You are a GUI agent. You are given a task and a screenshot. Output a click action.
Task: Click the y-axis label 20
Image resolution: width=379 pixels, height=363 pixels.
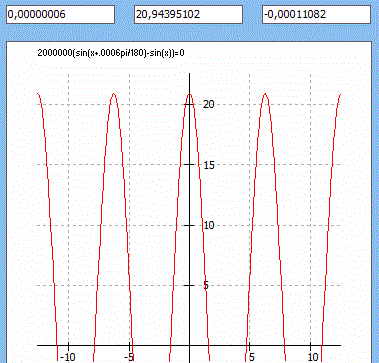tap(209, 104)
